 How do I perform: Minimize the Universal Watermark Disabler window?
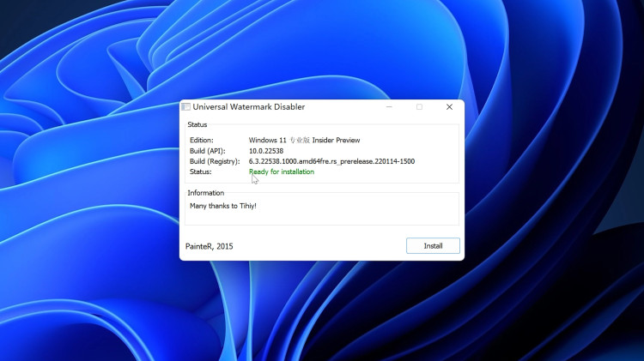[389, 107]
